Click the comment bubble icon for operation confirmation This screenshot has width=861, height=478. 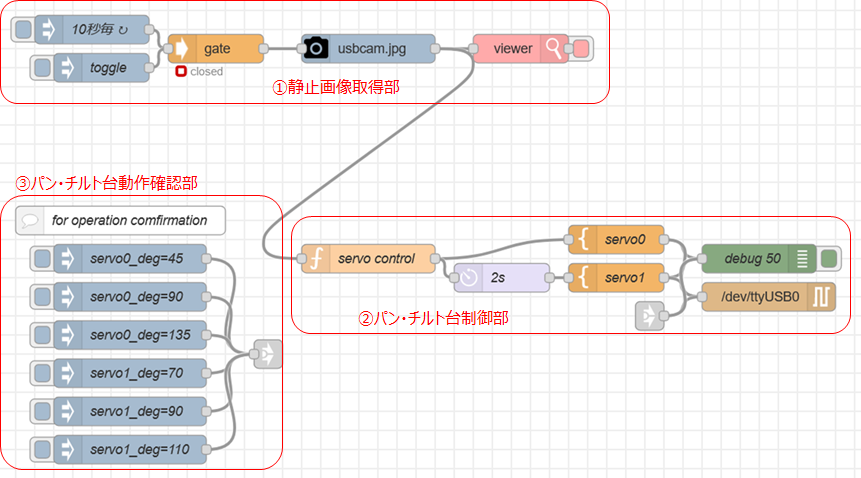point(30,220)
